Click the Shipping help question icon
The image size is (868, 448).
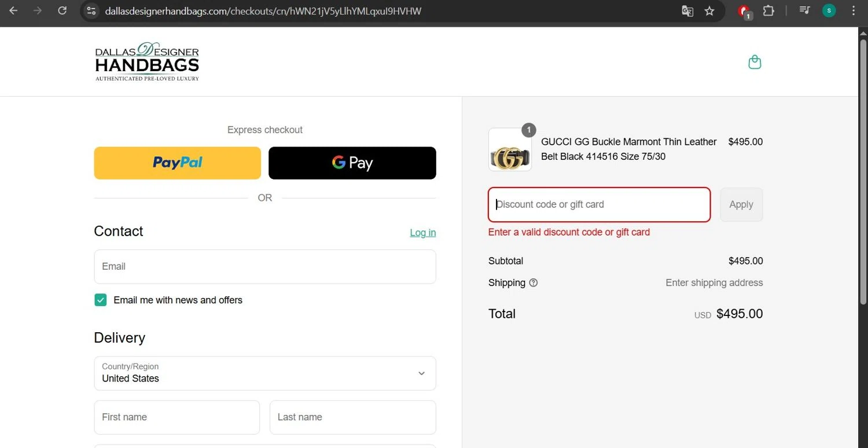pyautogui.click(x=534, y=283)
